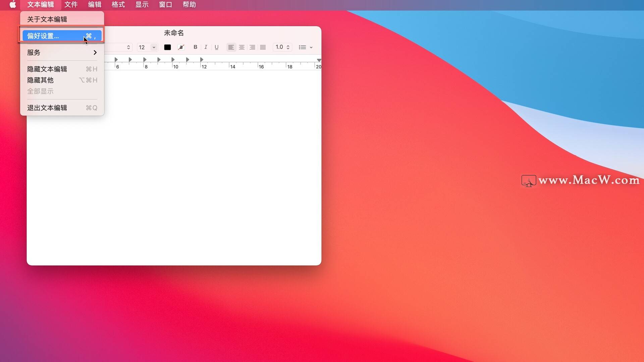
Task: Open the line spacing 1.0 popup
Action: coord(282,47)
